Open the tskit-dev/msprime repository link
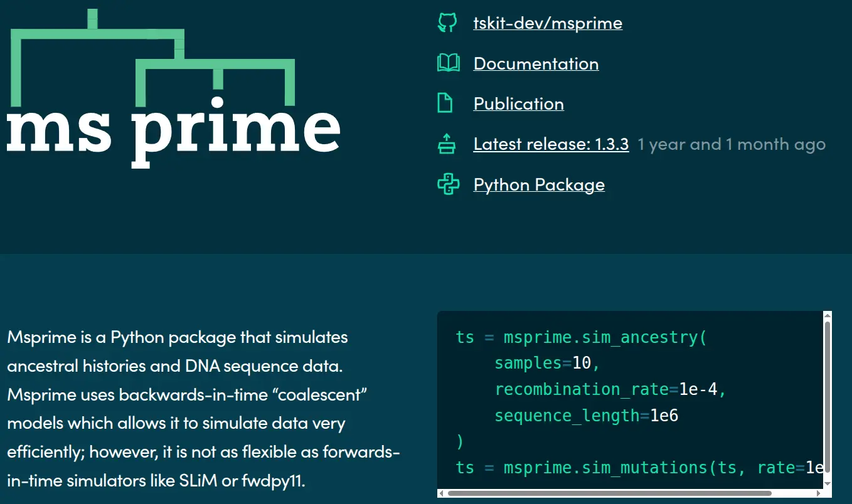 548,23
